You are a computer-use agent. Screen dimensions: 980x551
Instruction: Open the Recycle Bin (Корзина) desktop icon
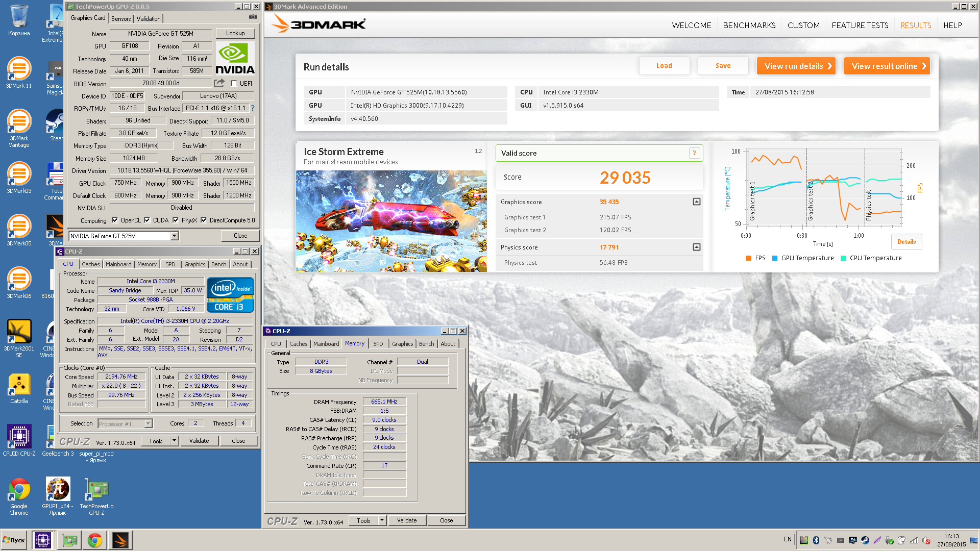pos(19,21)
